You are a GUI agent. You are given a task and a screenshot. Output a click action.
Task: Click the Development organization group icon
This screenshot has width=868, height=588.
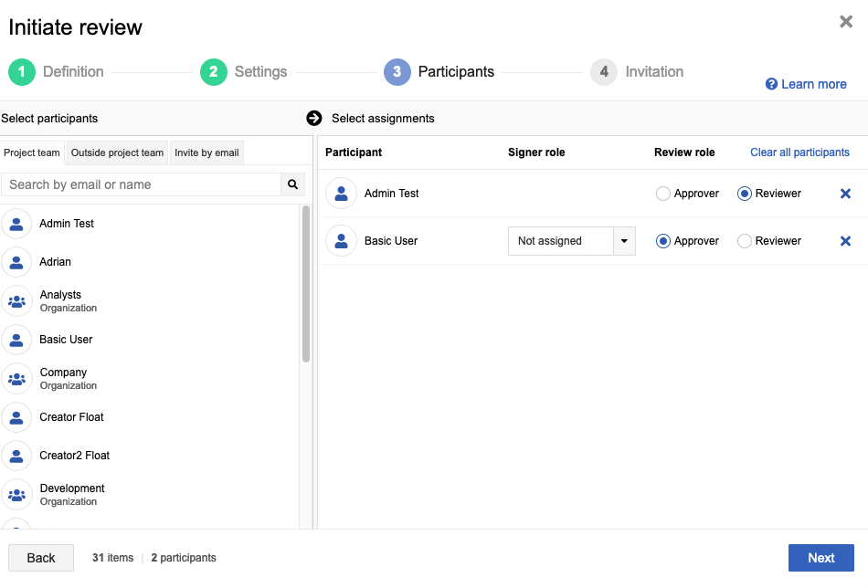[16, 495]
